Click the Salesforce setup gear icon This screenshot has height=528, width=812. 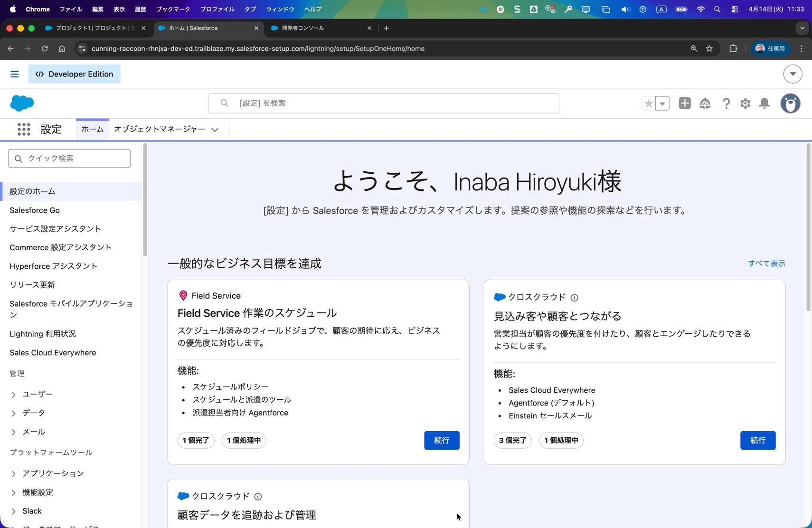coord(745,104)
